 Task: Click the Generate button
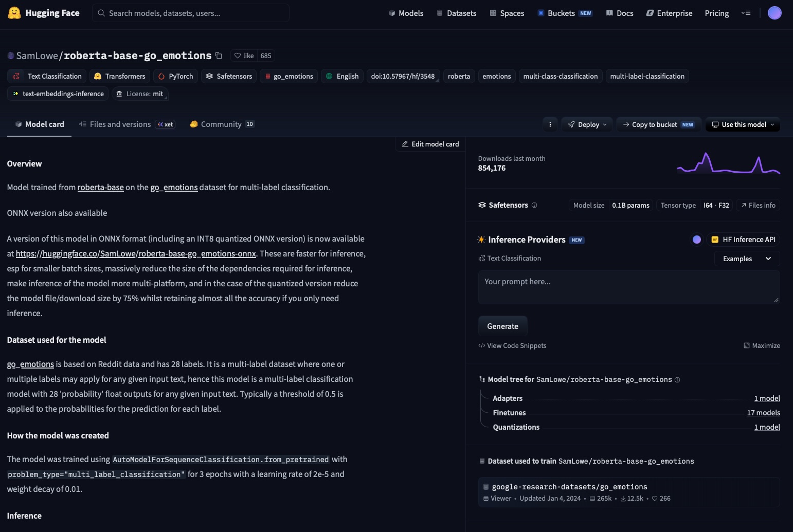502,326
